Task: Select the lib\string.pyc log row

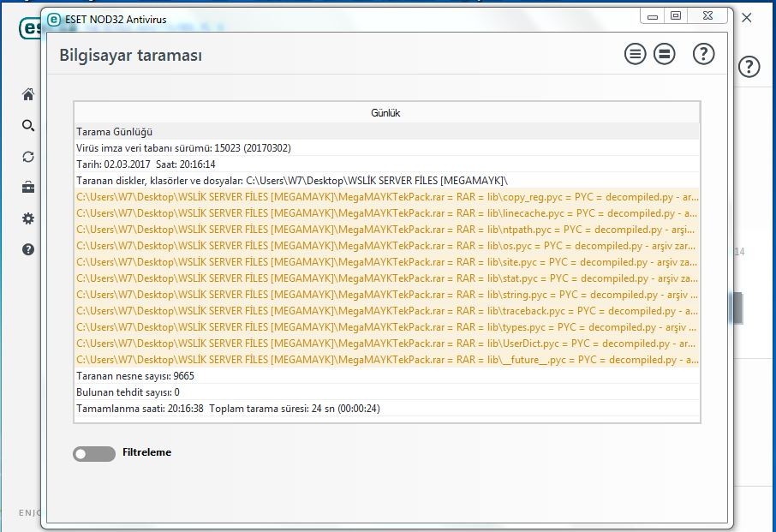Action: coord(387,295)
